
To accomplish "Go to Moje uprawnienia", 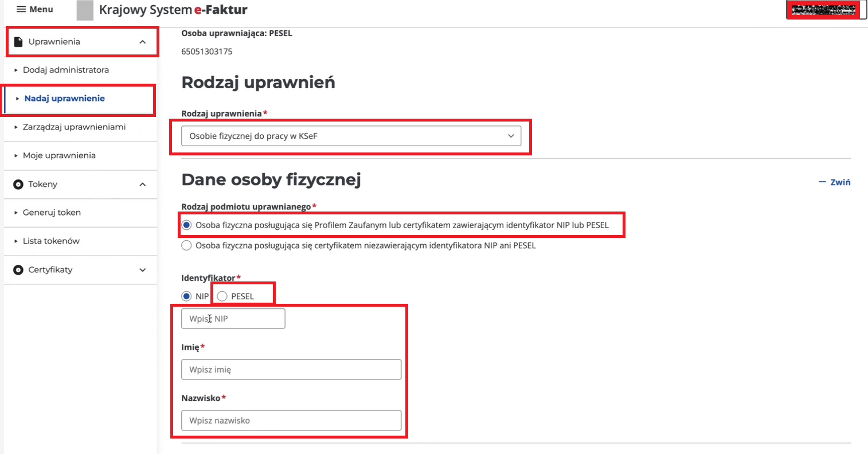I will (x=59, y=155).
